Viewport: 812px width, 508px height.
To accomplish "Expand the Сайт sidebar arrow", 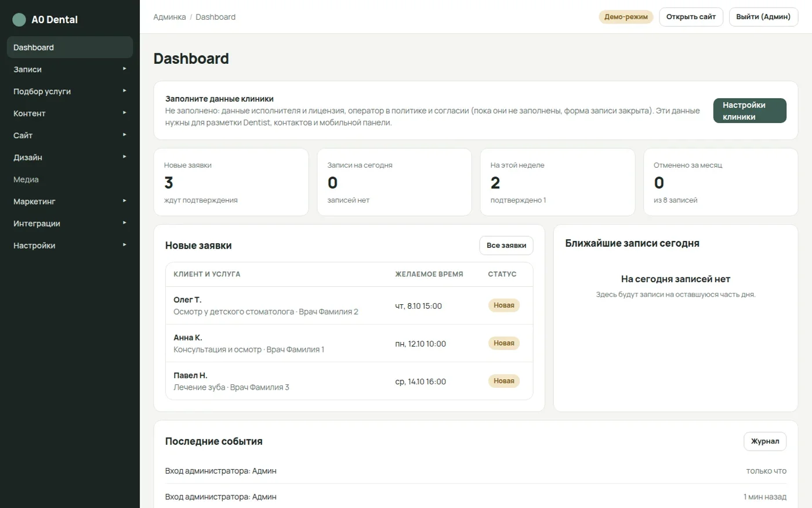I will [x=124, y=135].
